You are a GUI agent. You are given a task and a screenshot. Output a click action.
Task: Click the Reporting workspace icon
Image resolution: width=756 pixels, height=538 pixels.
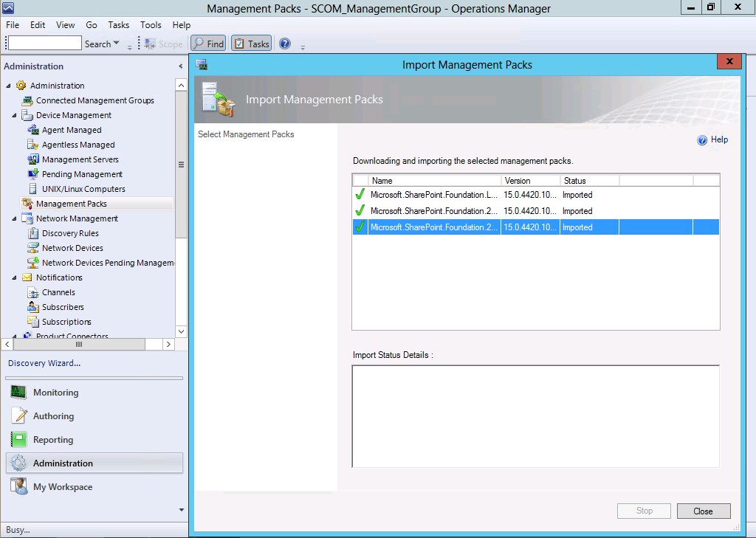coord(18,440)
